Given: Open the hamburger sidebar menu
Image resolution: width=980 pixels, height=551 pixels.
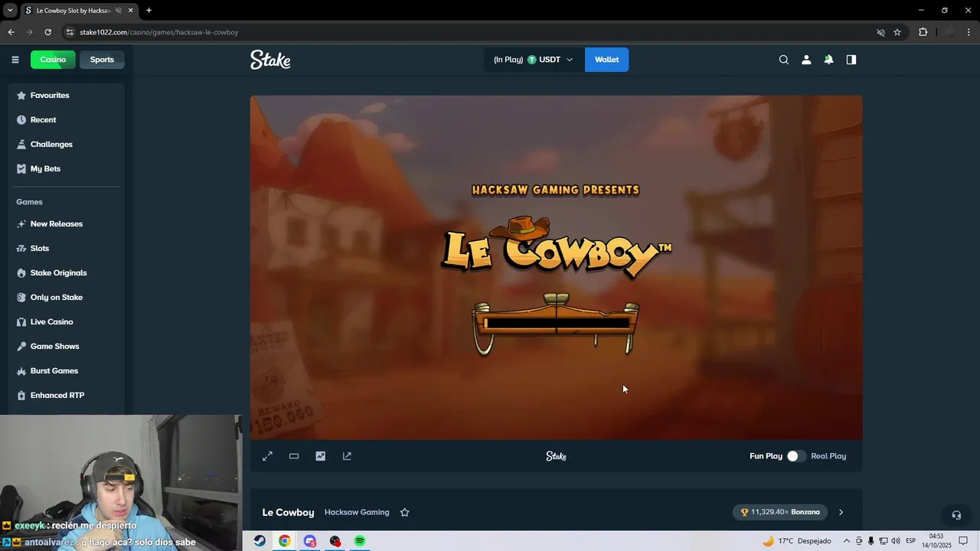Looking at the screenshot, I should coord(15,60).
